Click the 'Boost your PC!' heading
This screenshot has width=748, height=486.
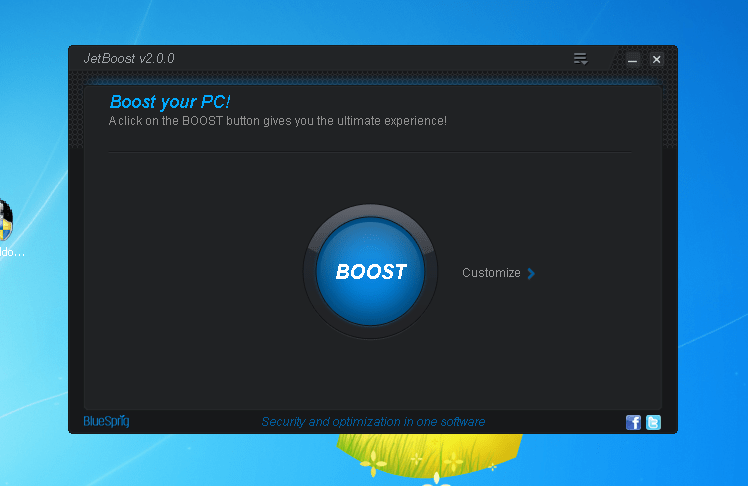pyautogui.click(x=170, y=102)
